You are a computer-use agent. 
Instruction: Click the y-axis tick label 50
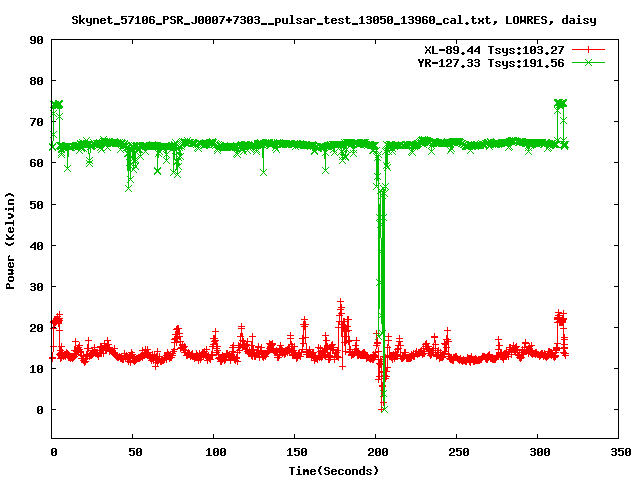click(37, 205)
